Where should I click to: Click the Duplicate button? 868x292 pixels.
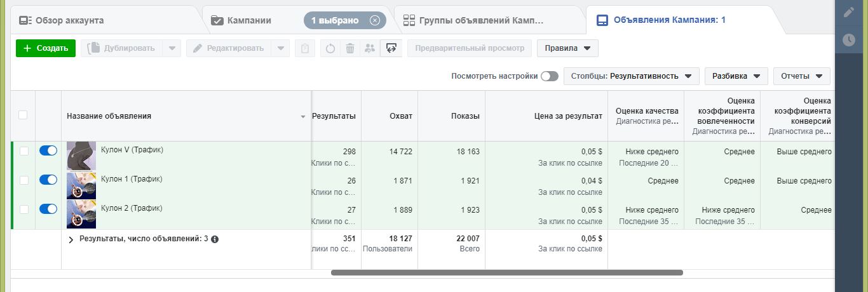click(121, 48)
